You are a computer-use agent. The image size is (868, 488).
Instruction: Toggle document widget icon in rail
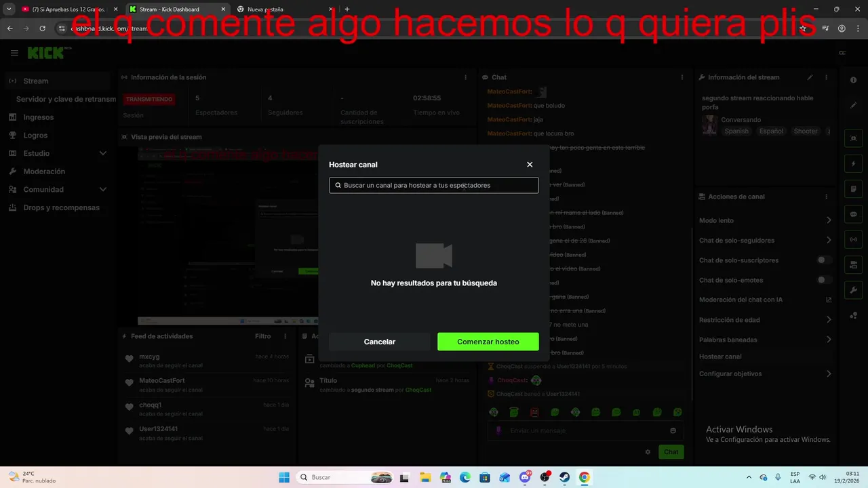pos(853,188)
